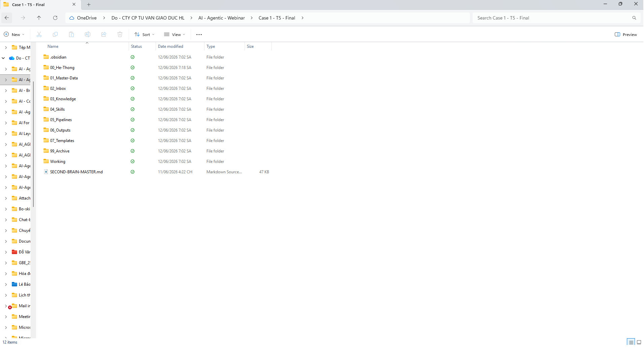The height and width of the screenshot is (351, 644).
Task: Toggle the Preview pane
Action: coord(626,34)
